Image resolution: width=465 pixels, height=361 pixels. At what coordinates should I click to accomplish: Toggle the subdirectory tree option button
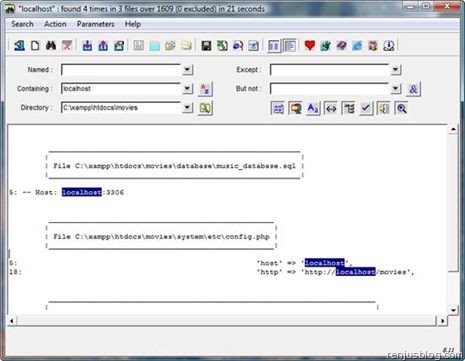[x=349, y=108]
